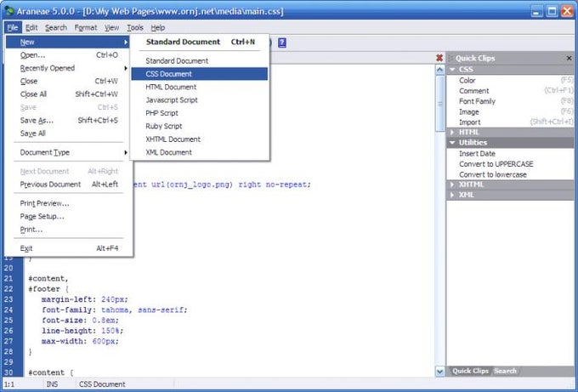Image resolution: width=578 pixels, height=392 pixels.
Task: Switch to the Search bottom tab
Action: 505,371
